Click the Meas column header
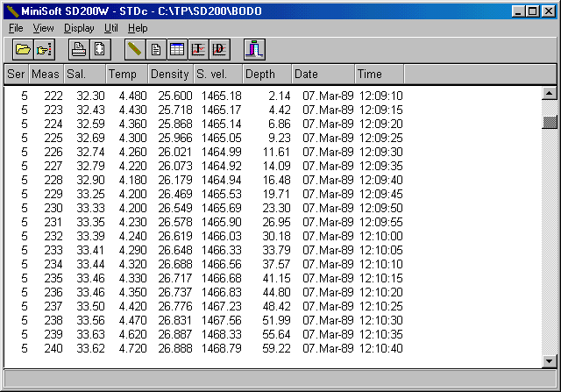The height and width of the screenshot is (392, 561). pos(46,75)
